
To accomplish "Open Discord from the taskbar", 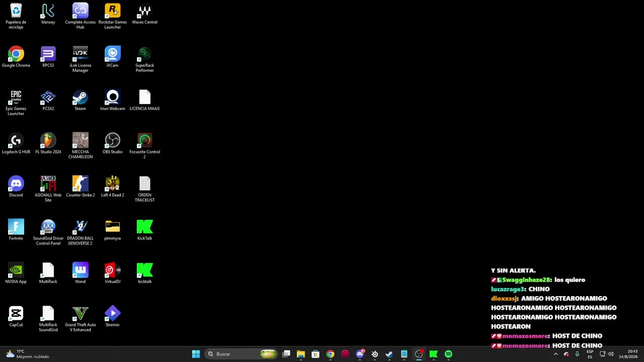I will click(x=360, y=354).
